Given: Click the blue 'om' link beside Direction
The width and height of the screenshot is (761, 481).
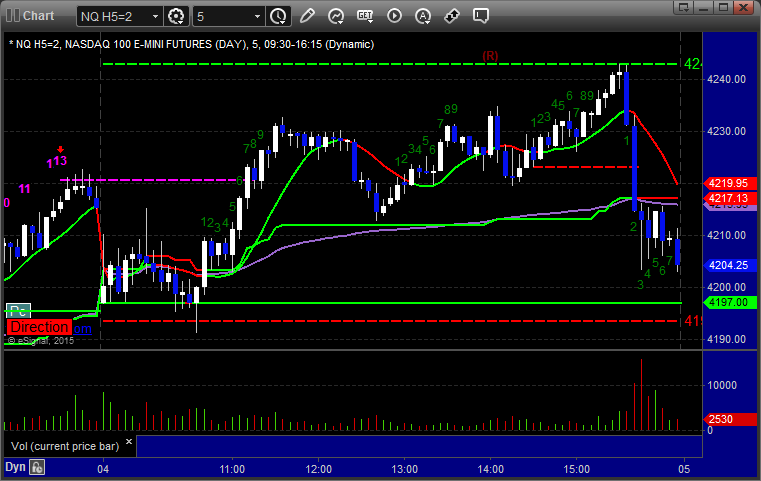Looking at the screenshot, I should click(x=82, y=329).
